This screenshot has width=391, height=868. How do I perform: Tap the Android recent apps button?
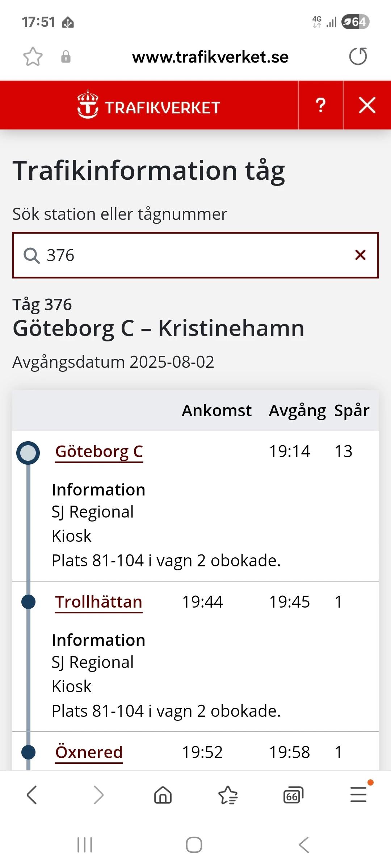coord(85,845)
